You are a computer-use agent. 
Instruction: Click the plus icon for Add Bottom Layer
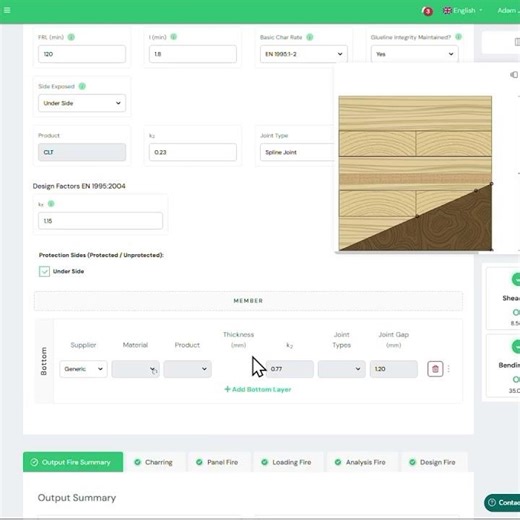[x=227, y=389]
